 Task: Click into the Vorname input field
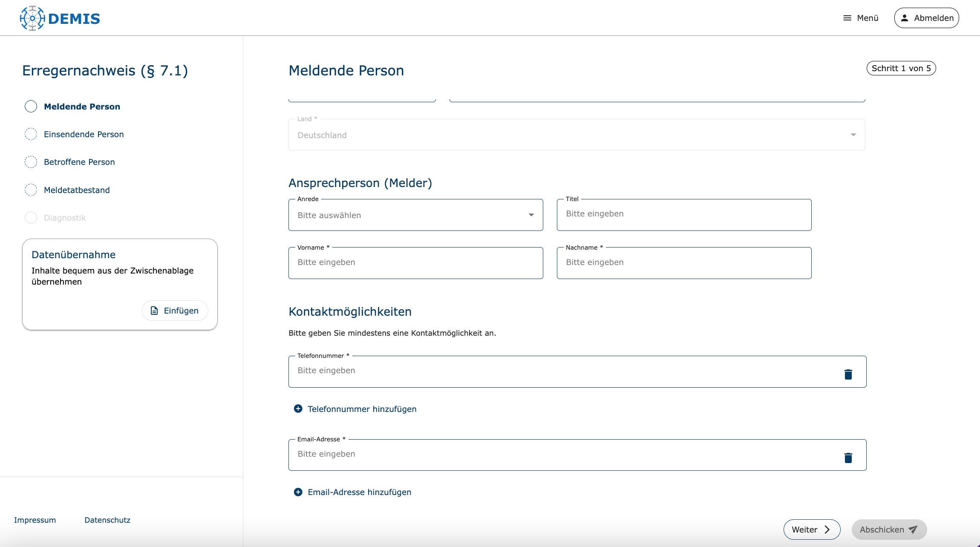(415, 263)
